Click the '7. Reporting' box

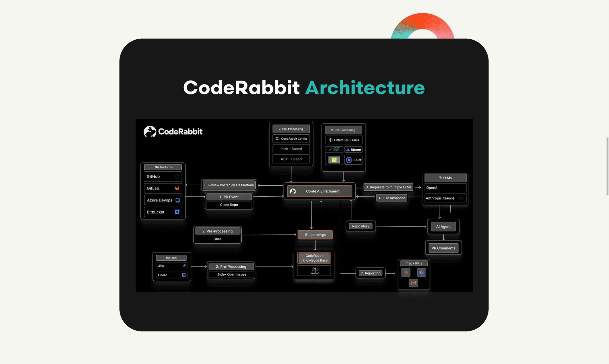coord(371,273)
